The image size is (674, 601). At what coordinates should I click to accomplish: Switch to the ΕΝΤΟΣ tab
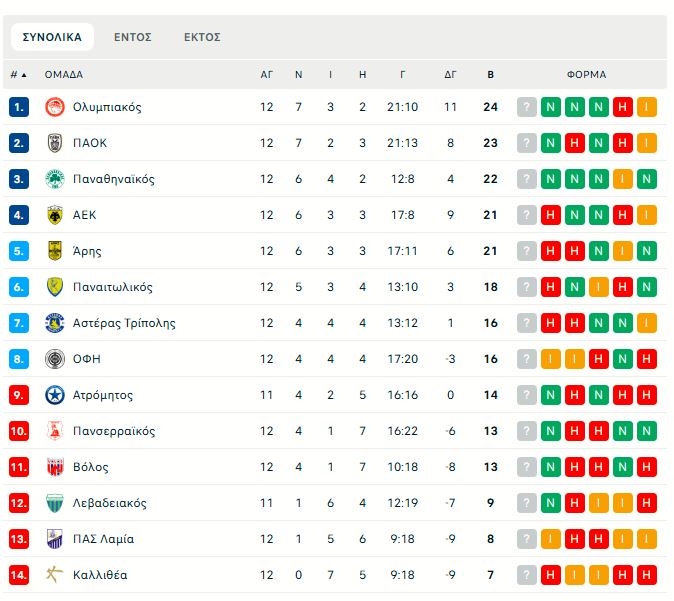132,37
